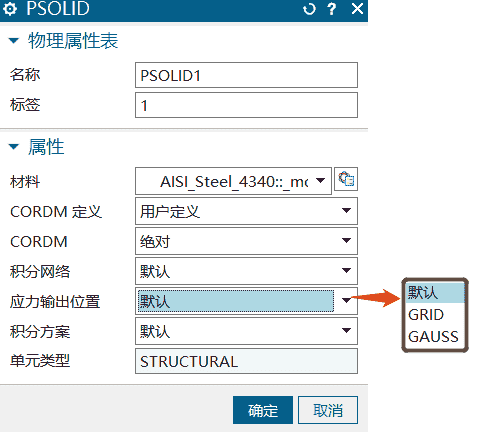Click the reset dialog circular arrow icon
This screenshot has height=435, width=481.
point(309,9)
